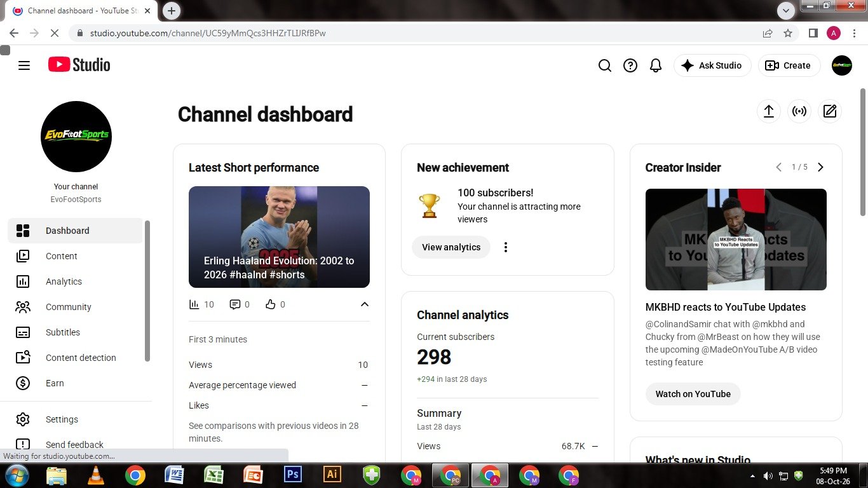Open the notifications bell
Image resolution: width=868 pixels, height=488 pixels.
(656, 65)
